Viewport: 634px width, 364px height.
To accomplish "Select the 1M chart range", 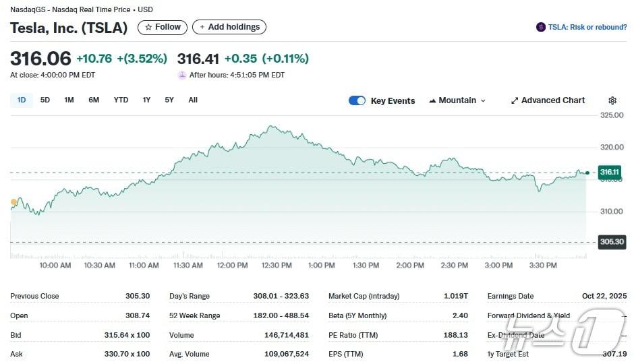I will 69,100.
